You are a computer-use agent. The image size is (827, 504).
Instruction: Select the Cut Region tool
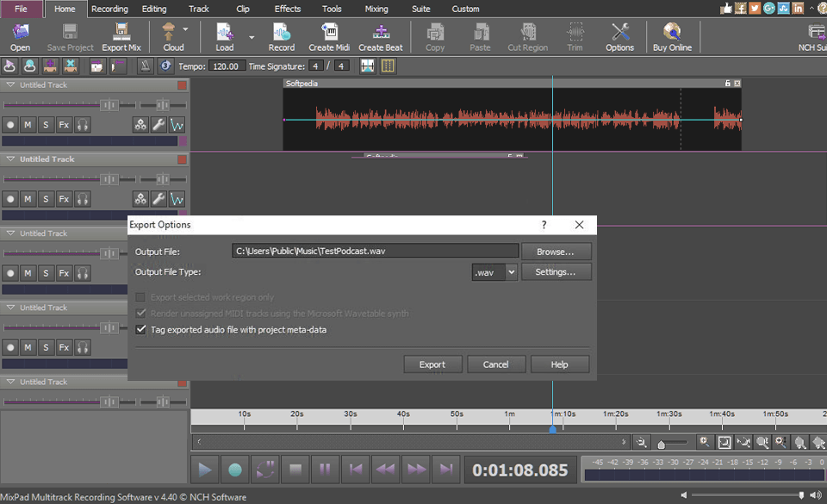[x=526, y=37]
